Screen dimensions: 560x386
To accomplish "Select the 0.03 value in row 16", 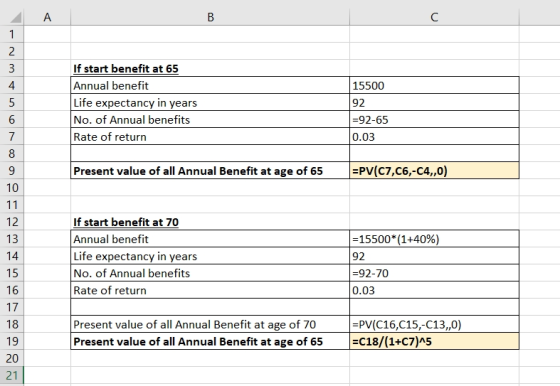I will 434,290.
